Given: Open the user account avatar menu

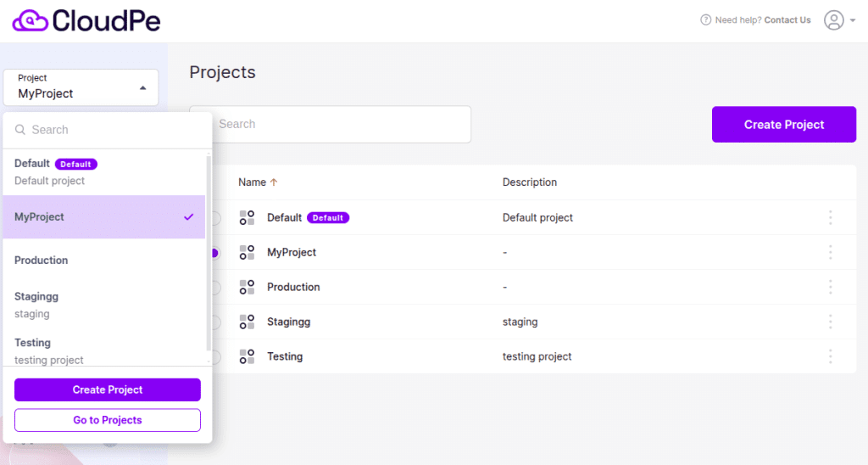Looking at the screenshot, I should coord(834,20).
